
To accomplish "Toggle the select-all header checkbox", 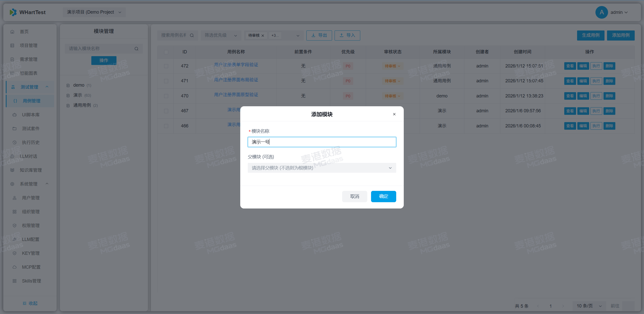I will pyautogui.click(x=166, y=52).
